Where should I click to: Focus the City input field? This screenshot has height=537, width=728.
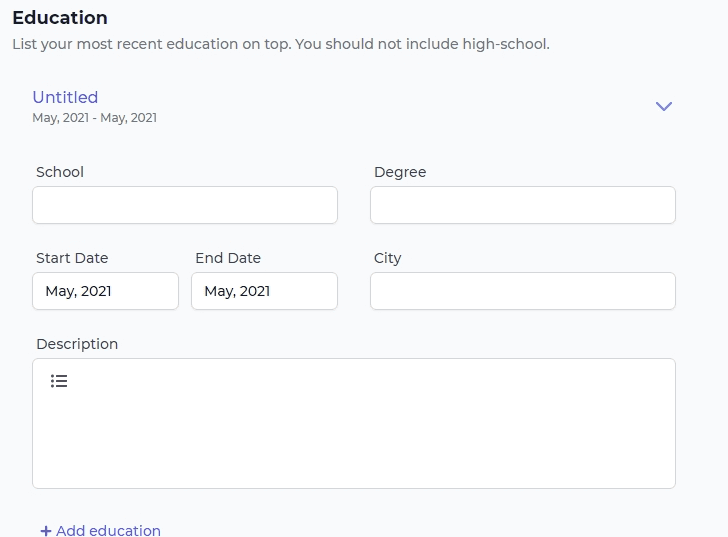pyautogui.click(x=523, y=291)
